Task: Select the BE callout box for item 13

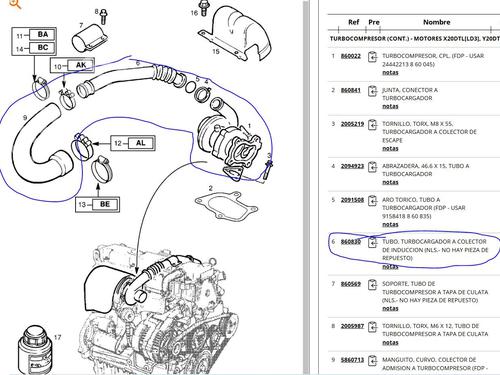Action: pos(105,204)
